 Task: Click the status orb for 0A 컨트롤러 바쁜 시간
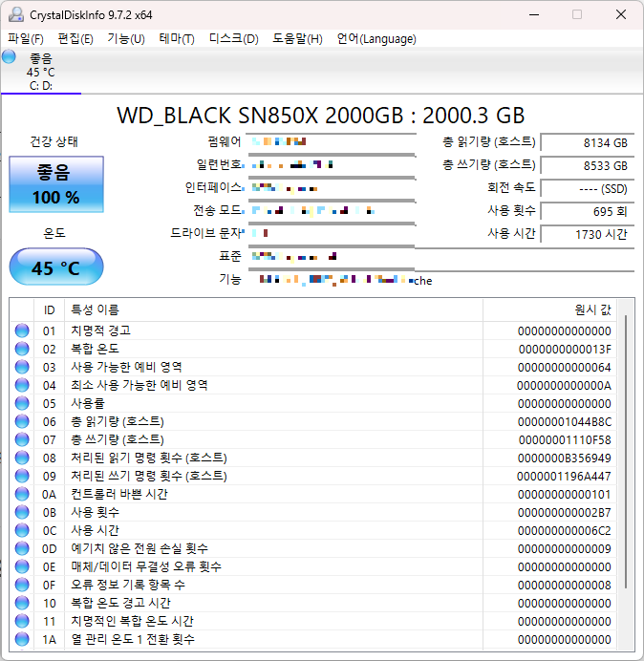[22, 494]
